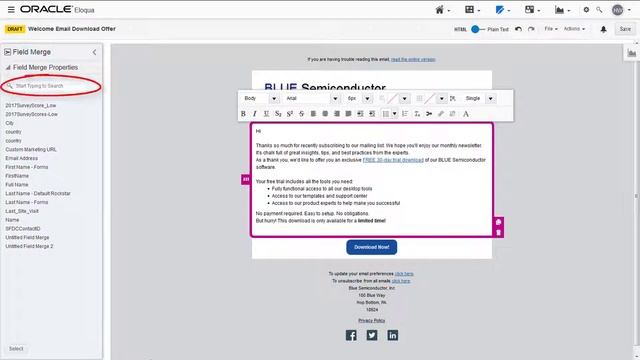Open the File menu
This screenshot has height=360, width=640.
click(x=551, y=29)
